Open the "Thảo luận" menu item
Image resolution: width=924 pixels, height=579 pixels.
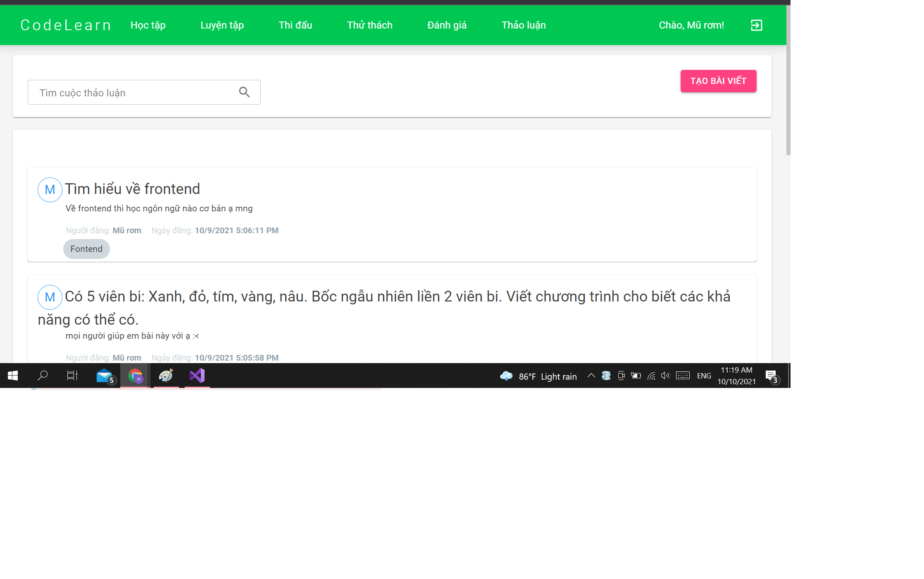[x=524, y=25]
